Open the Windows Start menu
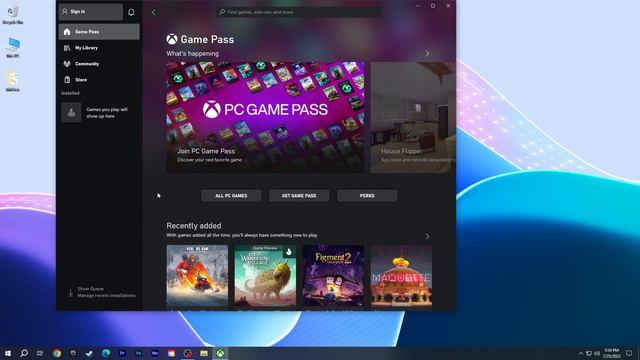Screen dimensions: 640x360 pos(8,353)
